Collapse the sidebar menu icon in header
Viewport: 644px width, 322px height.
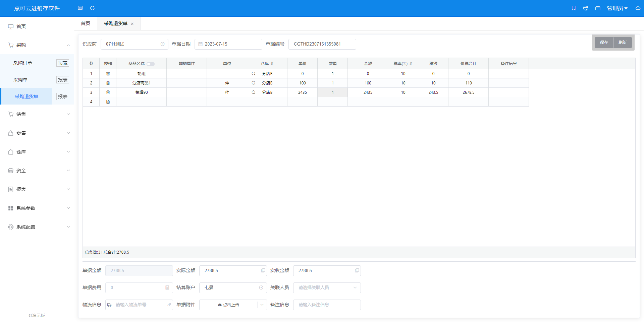tap(80, 8)
